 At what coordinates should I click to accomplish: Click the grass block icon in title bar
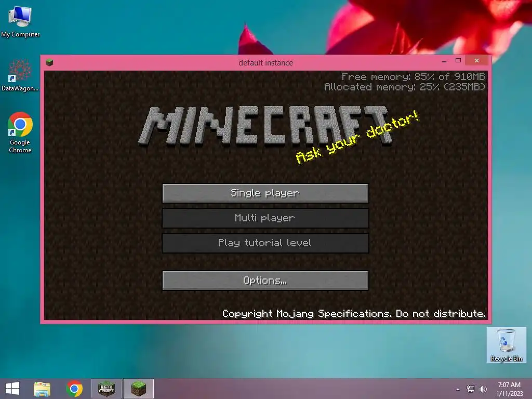[49, 62]
